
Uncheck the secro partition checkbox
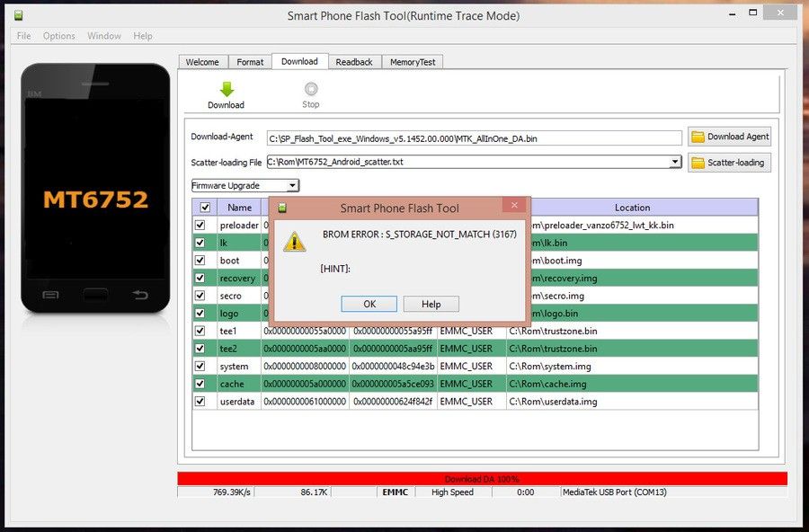[200, 295]
